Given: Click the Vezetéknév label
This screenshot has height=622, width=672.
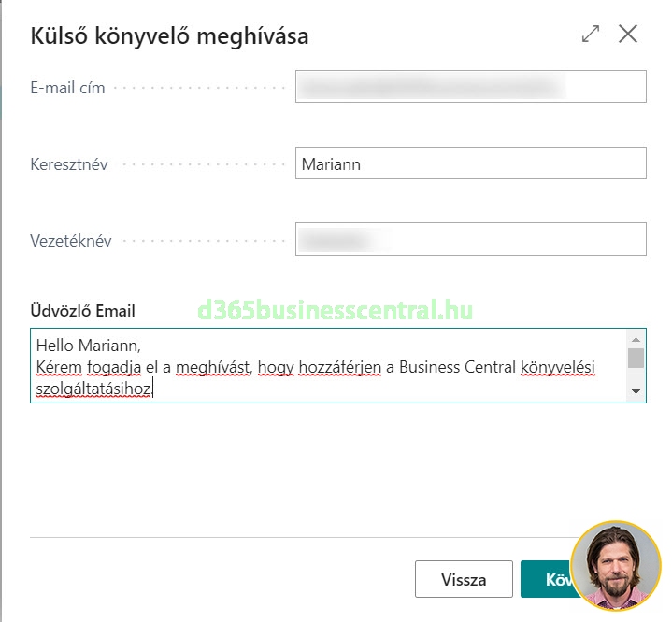Looking at the screenshot, I should pyautogui.click(x=71, y=241).
